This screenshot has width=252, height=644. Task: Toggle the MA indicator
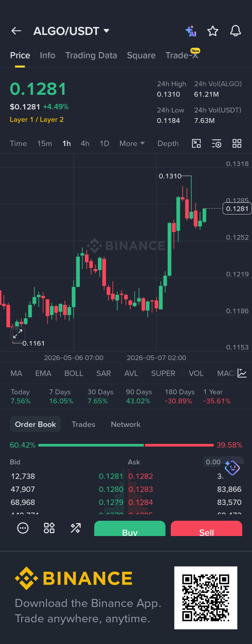pos(16,373)
